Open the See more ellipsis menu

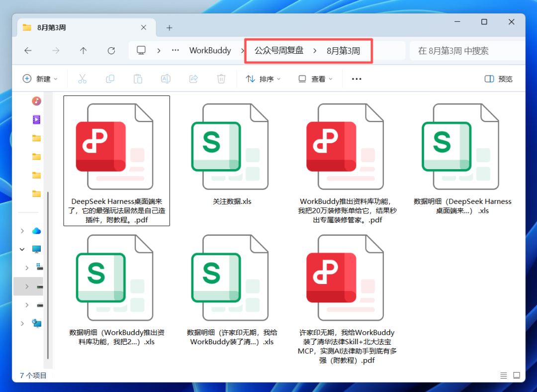pyautogui.click(x=357, y=79)
